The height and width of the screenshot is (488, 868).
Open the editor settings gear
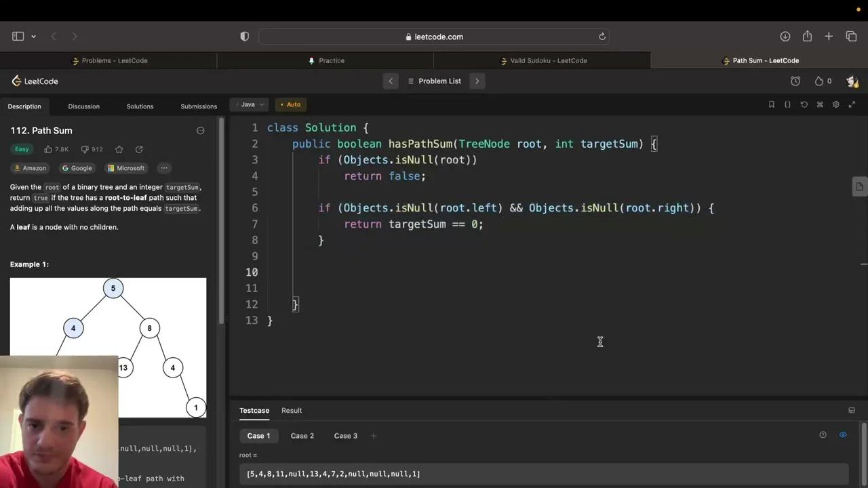pyautogui.click(x=836, y=104)
